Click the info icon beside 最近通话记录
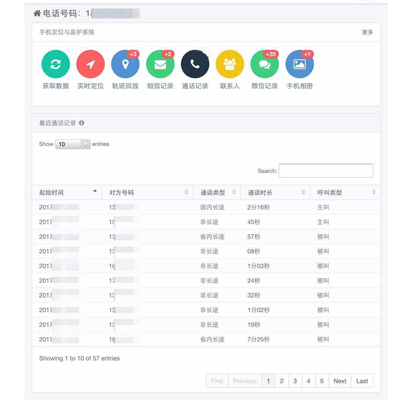This screenshot has width=400, height=400. 82,123
